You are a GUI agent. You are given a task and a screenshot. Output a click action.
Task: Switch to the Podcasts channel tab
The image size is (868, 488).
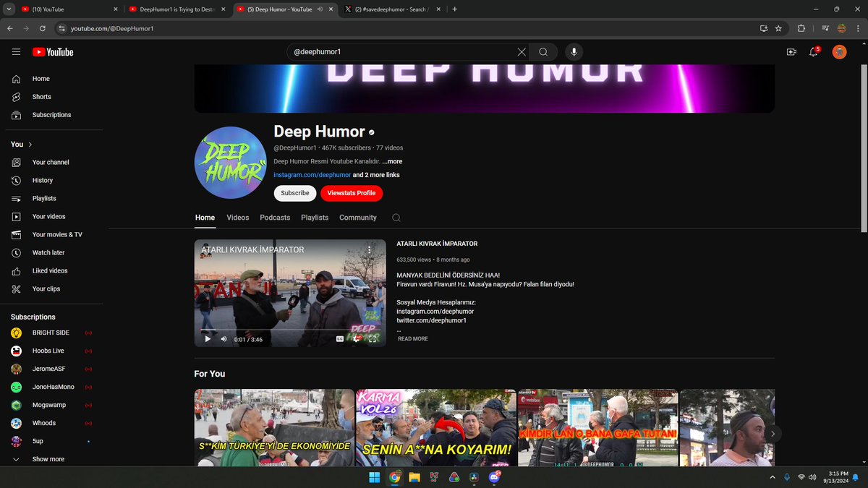click(275, 218)
